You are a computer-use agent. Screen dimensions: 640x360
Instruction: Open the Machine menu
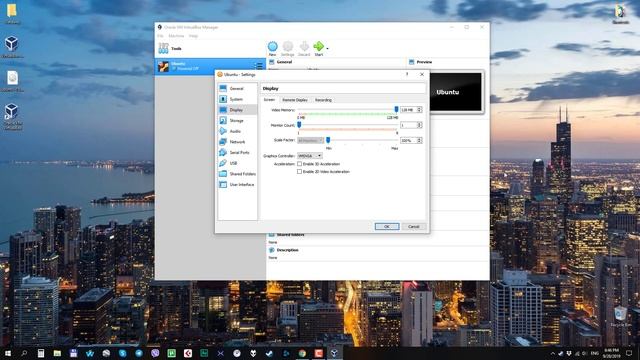(176, 36)
